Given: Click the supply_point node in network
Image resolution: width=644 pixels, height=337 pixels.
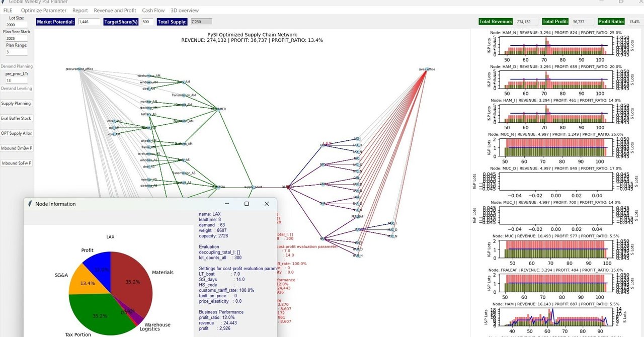Looking at the screenshot, I should click(x=253, y=187).
